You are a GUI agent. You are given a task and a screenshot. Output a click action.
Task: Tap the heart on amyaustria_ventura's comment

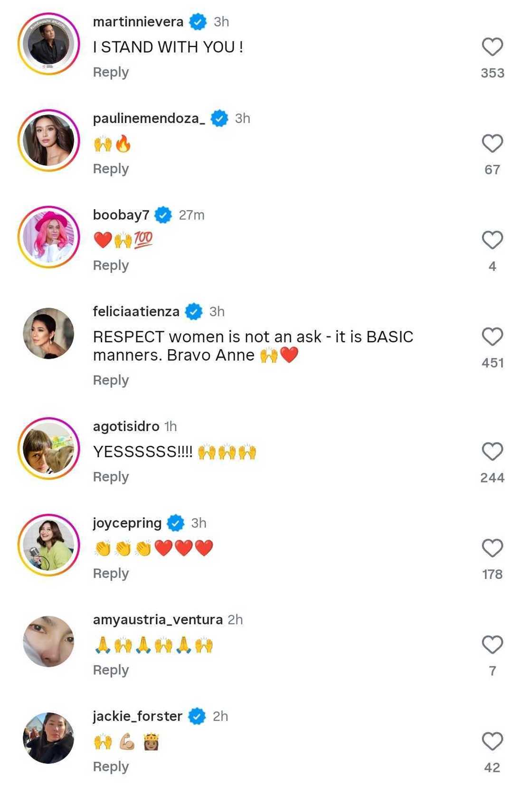tap(493, 645)
